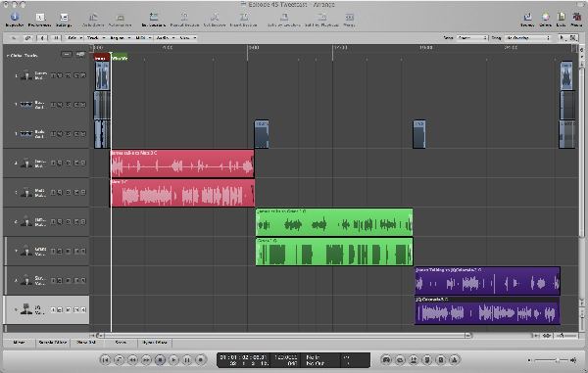Viewport: 588px width, 373px height.
Task: Open the MIDI local menu
Action: (x=143, y=38)
